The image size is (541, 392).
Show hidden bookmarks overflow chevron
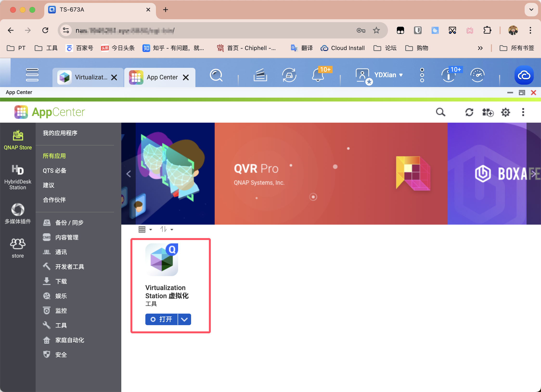pyautogui.click(x=480, y=48)
